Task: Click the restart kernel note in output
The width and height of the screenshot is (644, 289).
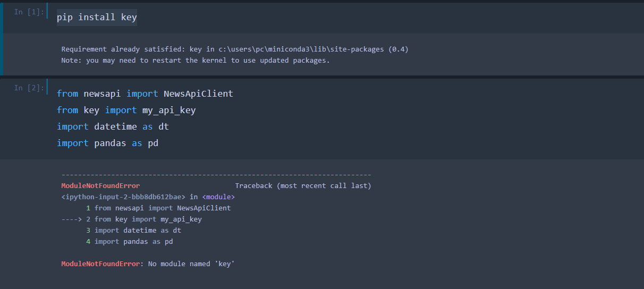Action: 195,60
